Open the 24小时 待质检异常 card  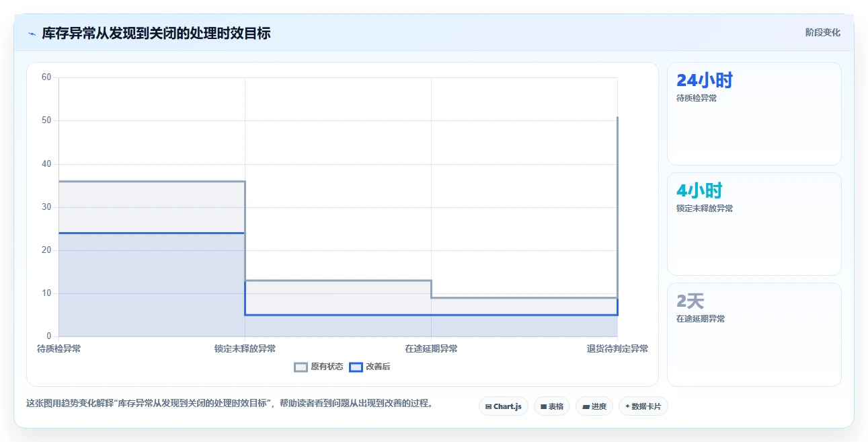(x=754, y=114)
